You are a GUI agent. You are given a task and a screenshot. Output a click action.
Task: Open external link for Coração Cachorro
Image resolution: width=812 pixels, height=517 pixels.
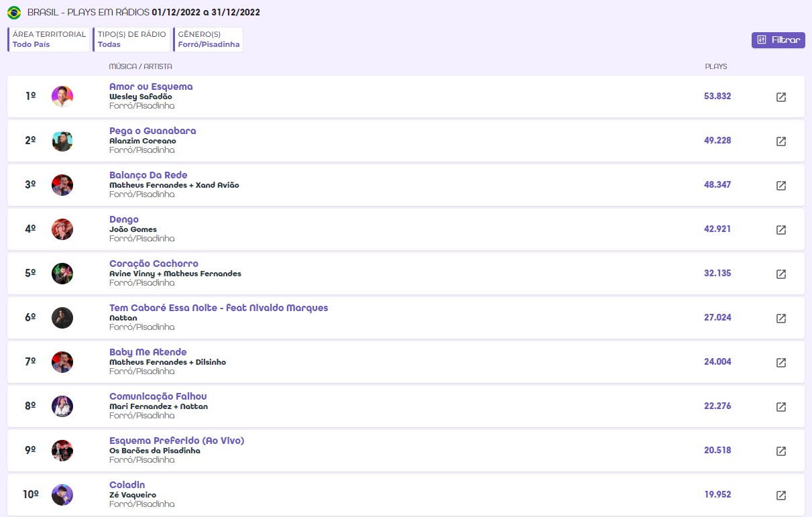click(781, 274)
